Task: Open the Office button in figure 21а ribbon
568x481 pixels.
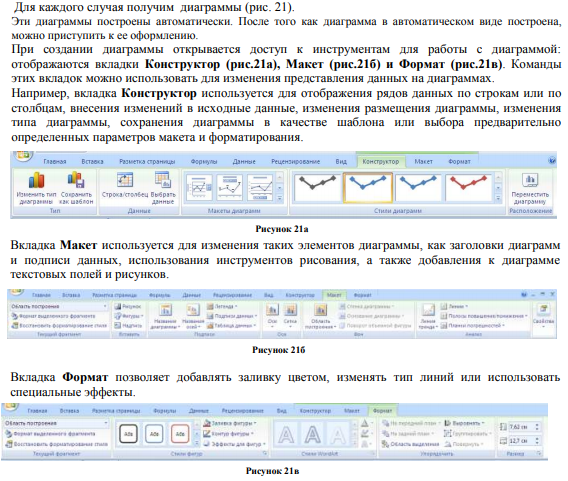Action: 23,155
